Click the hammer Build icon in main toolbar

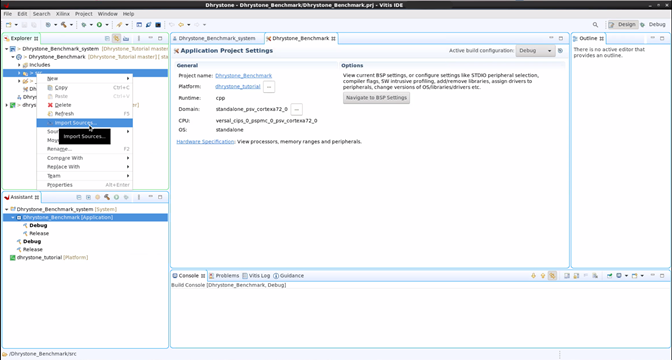pos(64,25)
